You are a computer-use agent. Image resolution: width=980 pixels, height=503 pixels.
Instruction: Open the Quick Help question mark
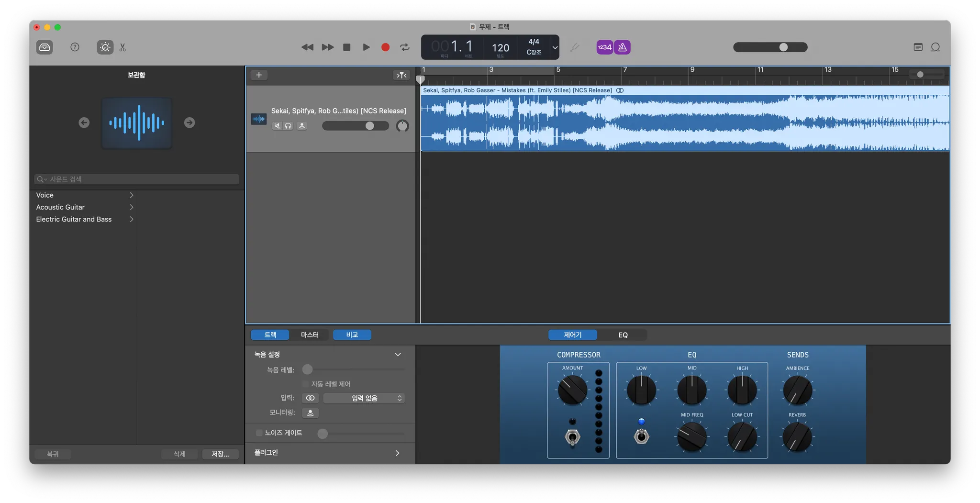[75, 47]
